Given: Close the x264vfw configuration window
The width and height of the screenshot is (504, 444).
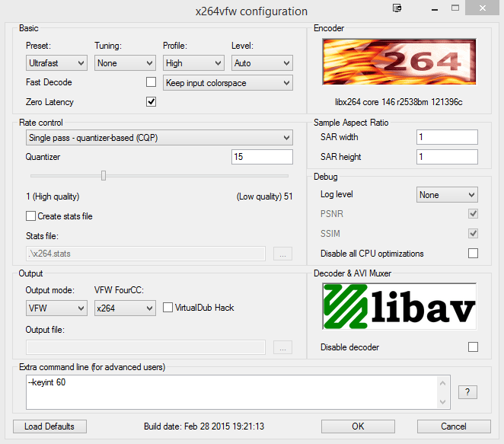Looking at the screenshot, I should tap(482, 8).
